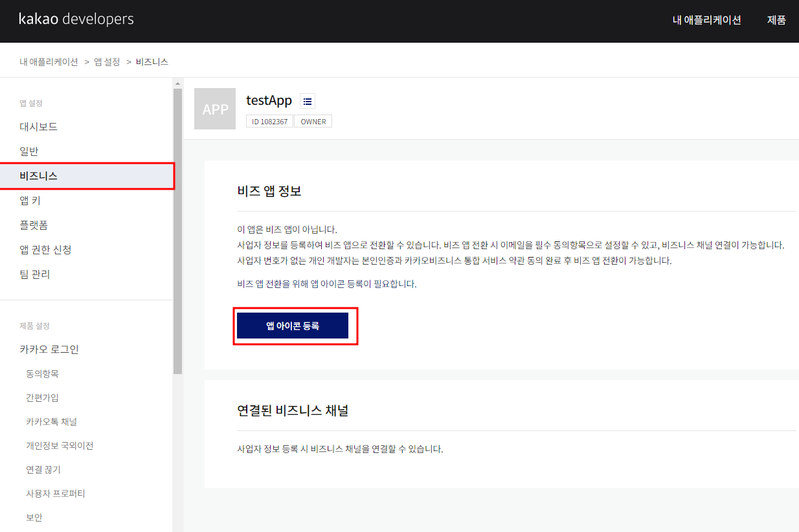Click the OWNER role badge

tap(313, 121)
